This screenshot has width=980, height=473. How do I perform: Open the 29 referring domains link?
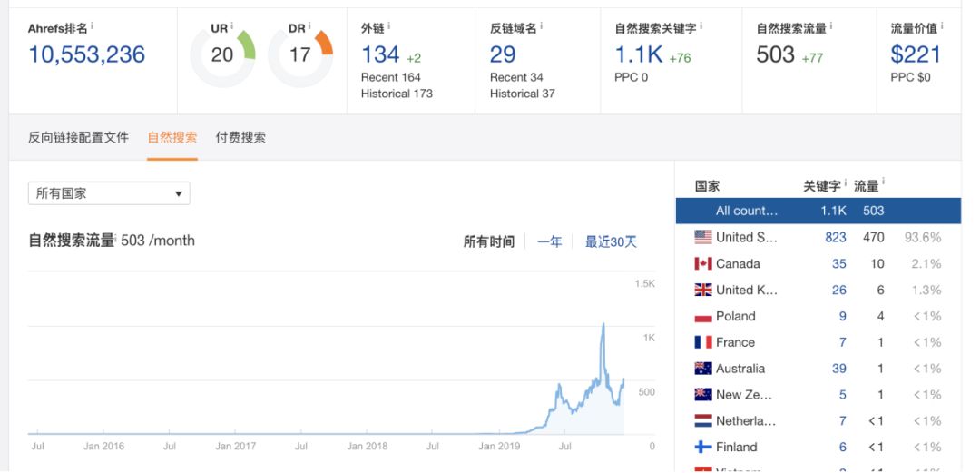(503, 54)
